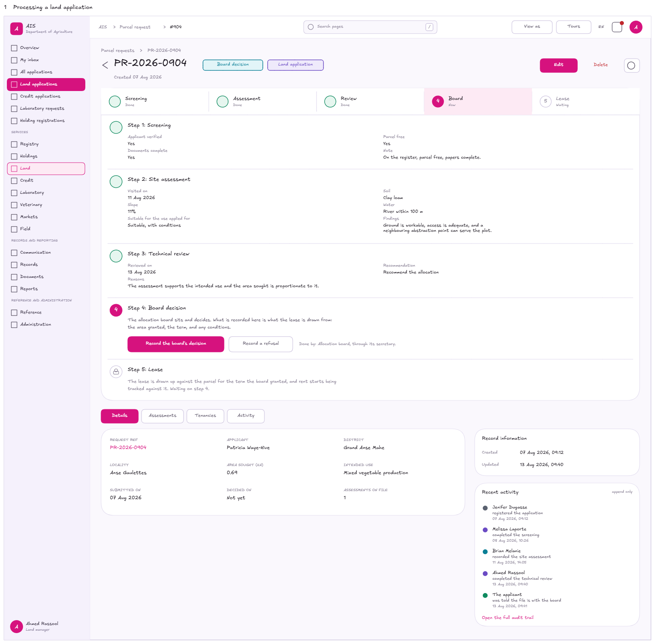Viewport: 655px width, 644px height.
Task: Click the Markets sidebar icon
Action: point(14,217)
